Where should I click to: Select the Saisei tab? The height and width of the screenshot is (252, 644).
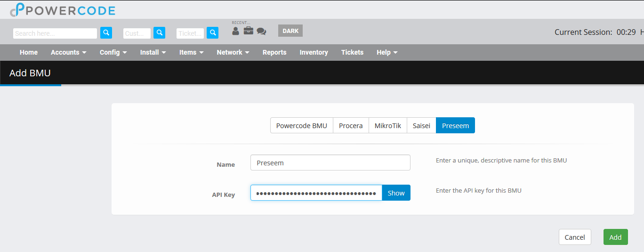click(421, 125)
